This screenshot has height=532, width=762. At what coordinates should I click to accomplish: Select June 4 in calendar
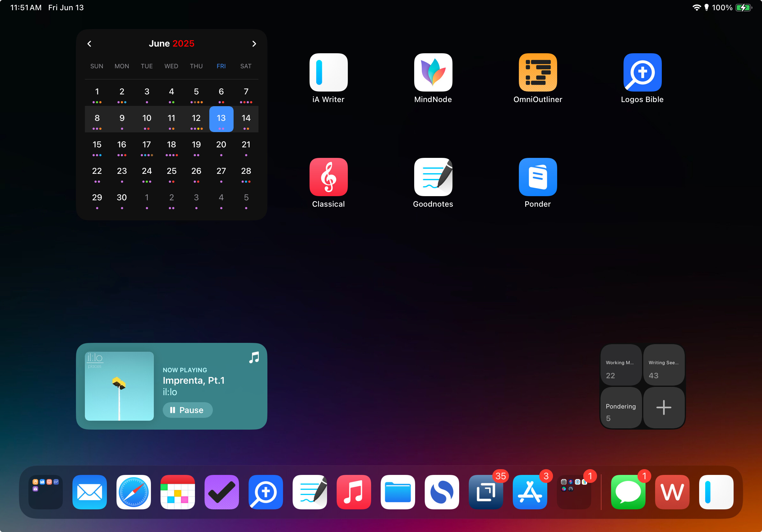point(172,93)
